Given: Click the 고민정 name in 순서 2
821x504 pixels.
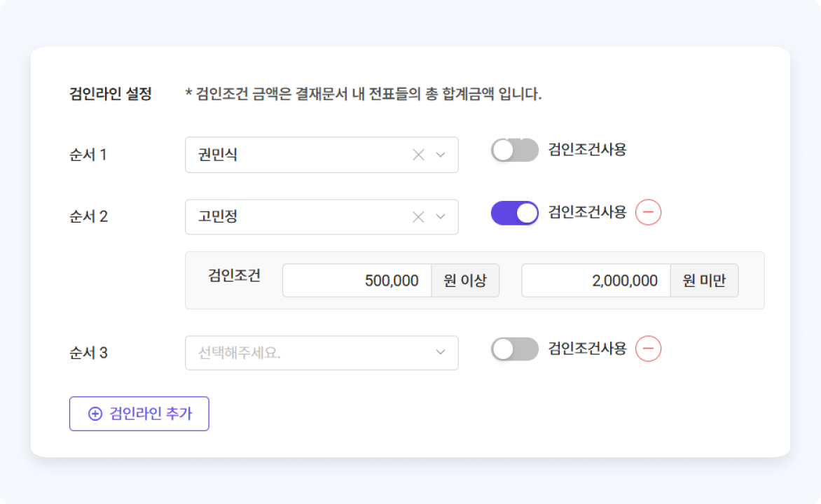Looking at the screenshot, I should [x=218, y=217].
